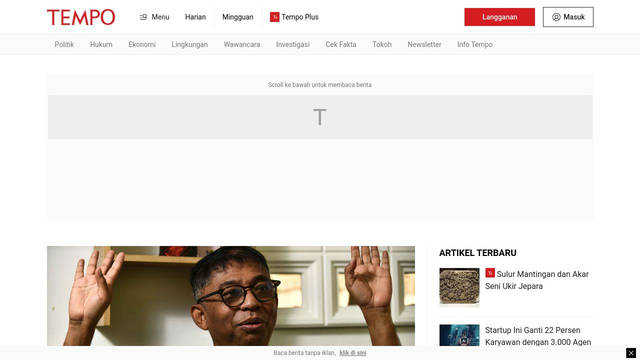This screenshot has height=360, width=640.
Task: Go to the Hukum section
Action: click(x=101, y=44)
